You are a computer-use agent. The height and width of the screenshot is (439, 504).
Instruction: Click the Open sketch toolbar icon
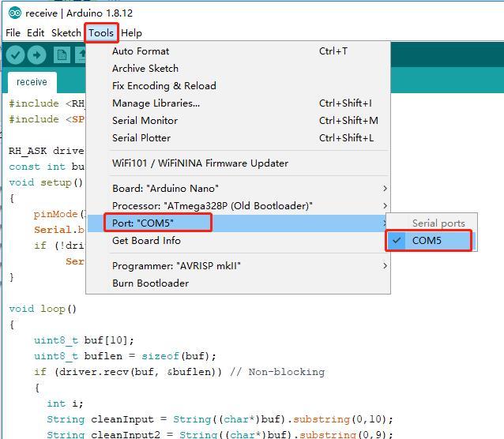tap(81, 55)
